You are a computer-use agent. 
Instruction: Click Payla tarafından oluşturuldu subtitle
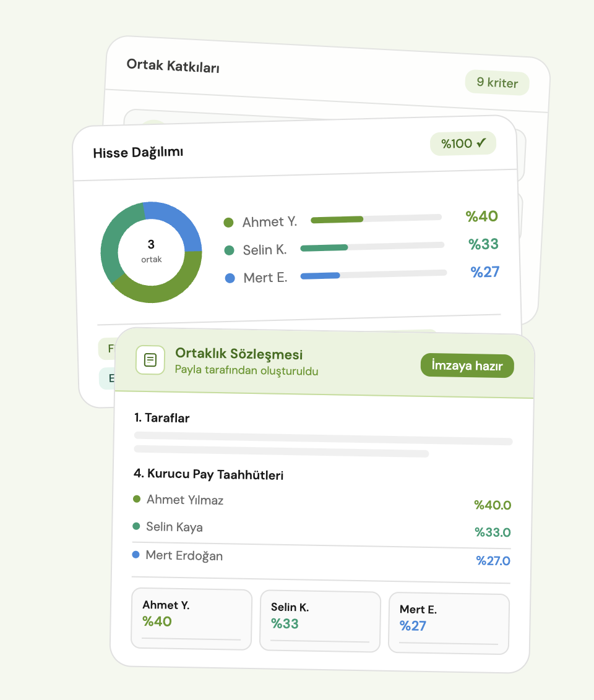(246, 370)
